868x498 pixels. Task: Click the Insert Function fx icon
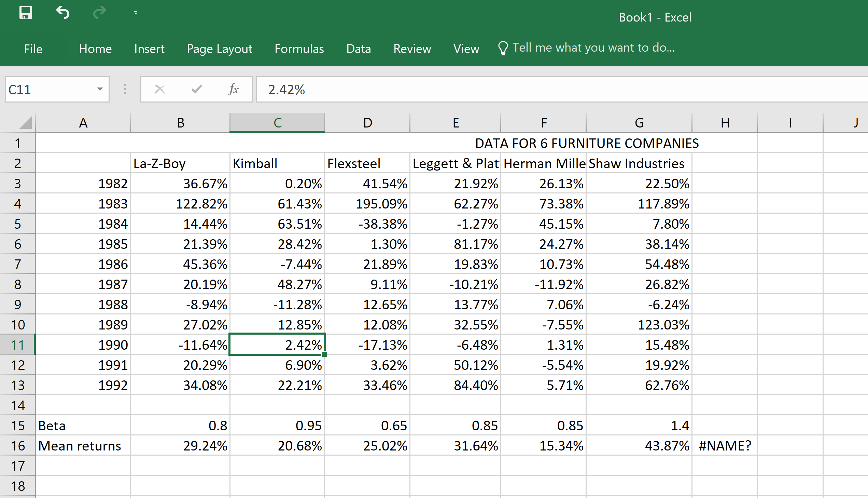tap(234, 90)
